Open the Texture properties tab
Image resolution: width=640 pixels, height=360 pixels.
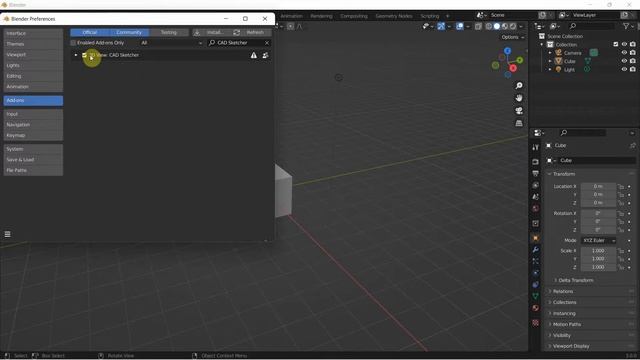click(536, 323)
